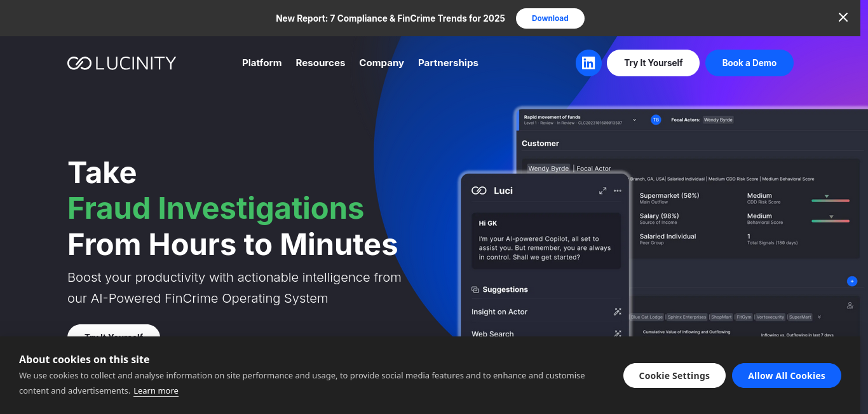Click Try It Yourself in the navigation bar
The width and height of the screenshot is (868, 414).
tap(653, 63)
